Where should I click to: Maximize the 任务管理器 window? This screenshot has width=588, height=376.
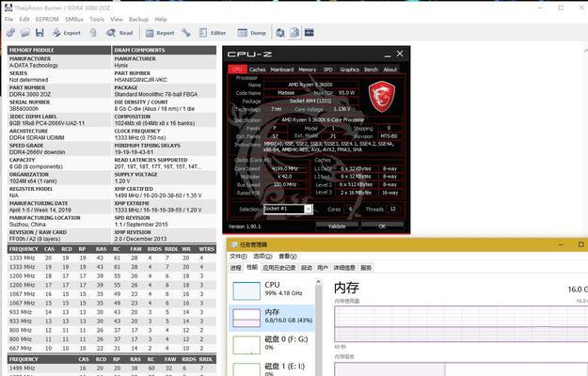[x=580, y=244]
